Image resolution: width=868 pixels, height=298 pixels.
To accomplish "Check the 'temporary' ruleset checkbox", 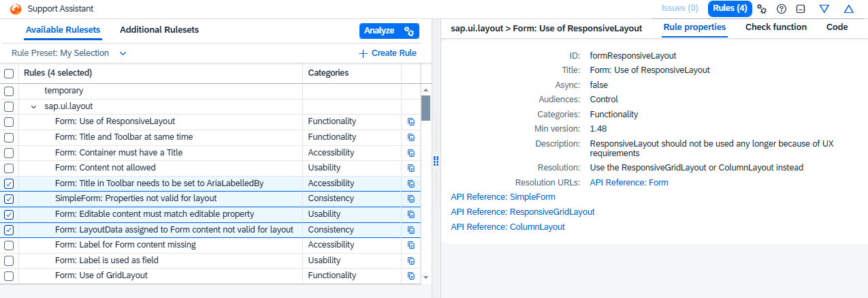I will tap(9, 91).
